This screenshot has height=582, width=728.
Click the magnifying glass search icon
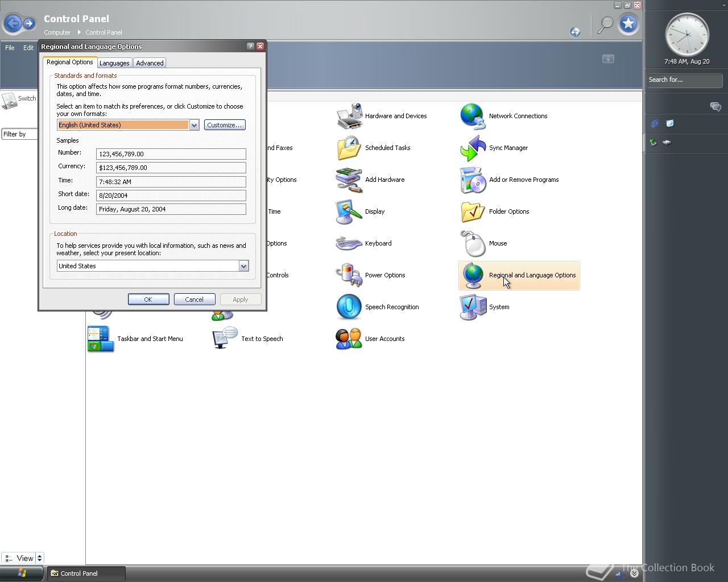[606, 24]
